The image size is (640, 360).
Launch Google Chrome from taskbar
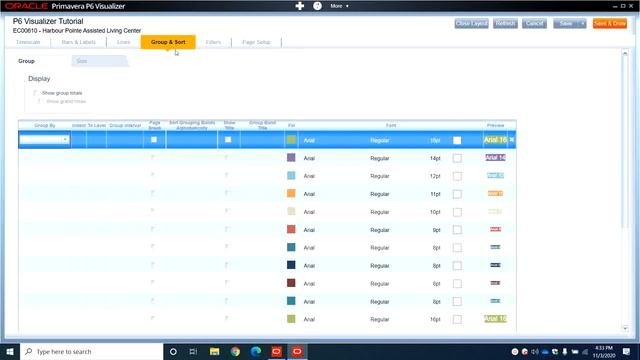point(235,351)
